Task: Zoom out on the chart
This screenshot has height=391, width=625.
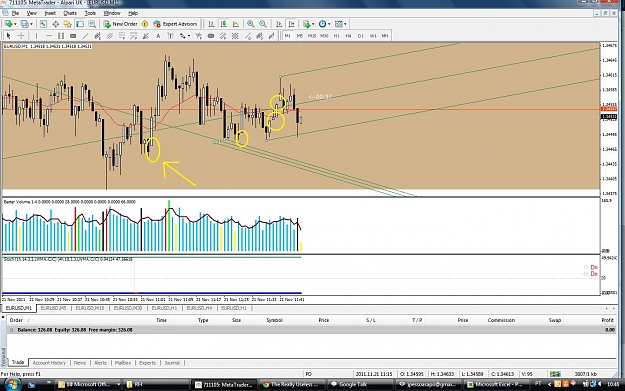Action: tap(263, 24)
